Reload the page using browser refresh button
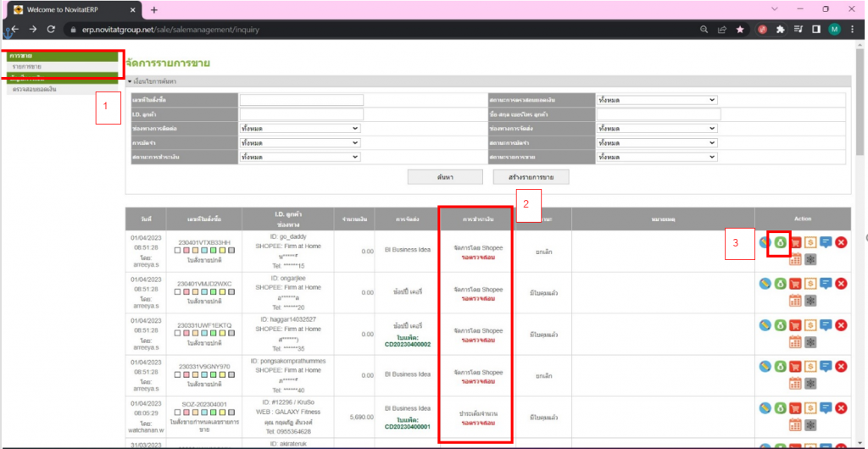The width and height of the screenshot is (868, 449). pyautogui.click(x=52, y=29)
